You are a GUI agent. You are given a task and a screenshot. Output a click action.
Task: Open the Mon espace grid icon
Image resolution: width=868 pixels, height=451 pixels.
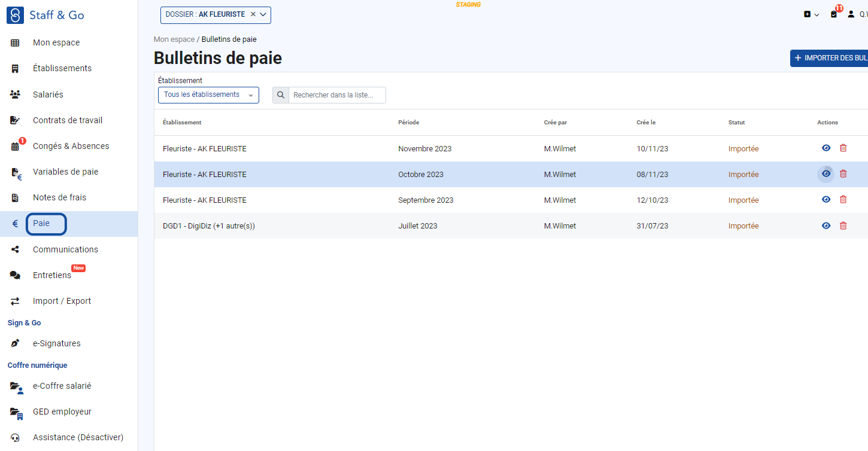(15, 43)
